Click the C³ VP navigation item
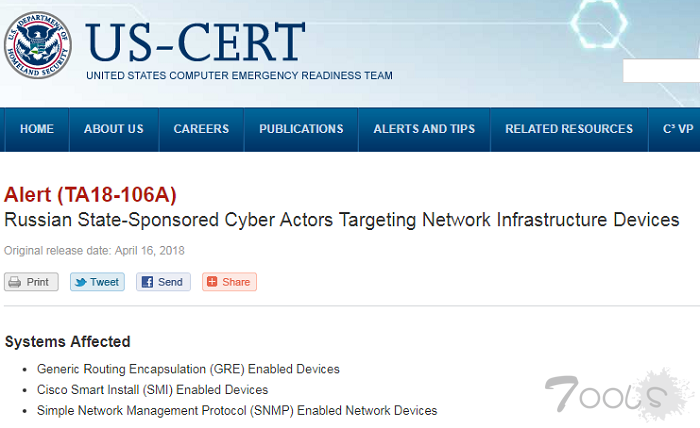Screen dimensions: 700x428 click(x=677, y=129)
